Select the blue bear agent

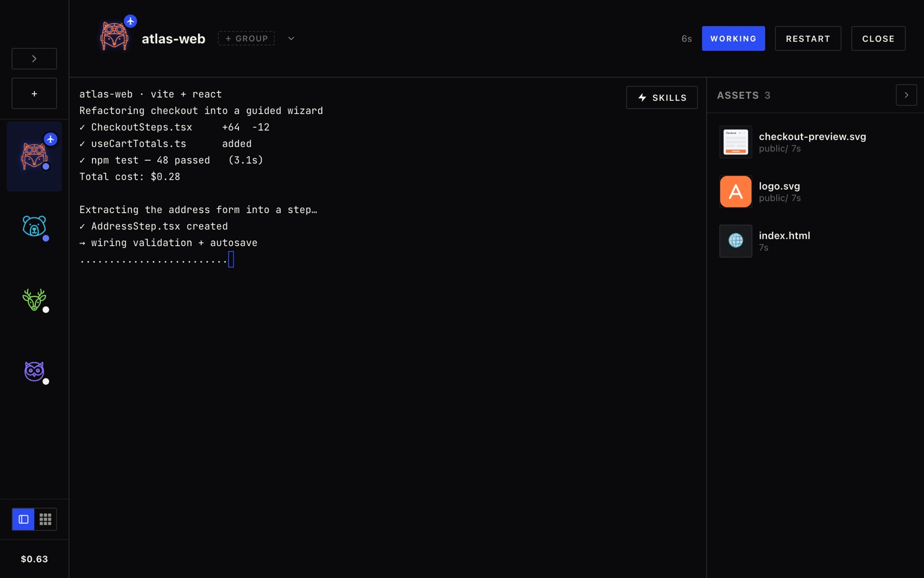click(x=34, y=226)
